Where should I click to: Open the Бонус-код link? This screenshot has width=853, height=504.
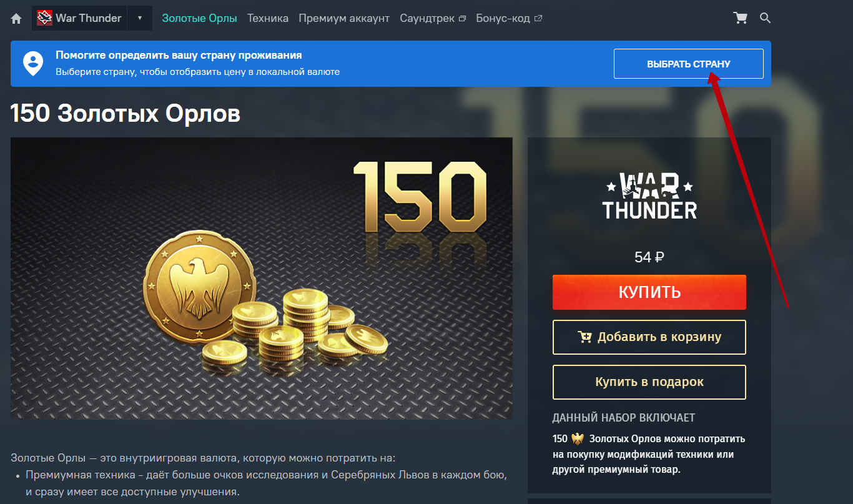(x=509, y=18)
